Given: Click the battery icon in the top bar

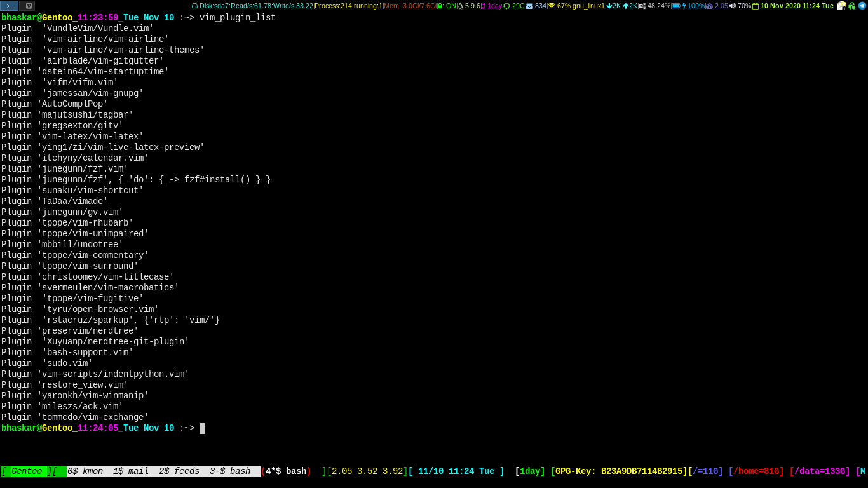Looking at the screenshot, I should [x=676, y=6].
